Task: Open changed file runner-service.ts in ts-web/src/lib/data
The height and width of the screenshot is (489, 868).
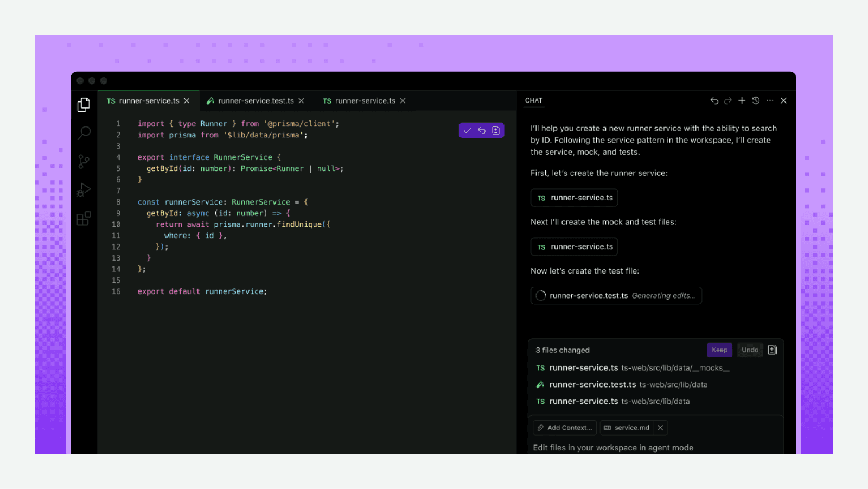Action: [612, 402]
